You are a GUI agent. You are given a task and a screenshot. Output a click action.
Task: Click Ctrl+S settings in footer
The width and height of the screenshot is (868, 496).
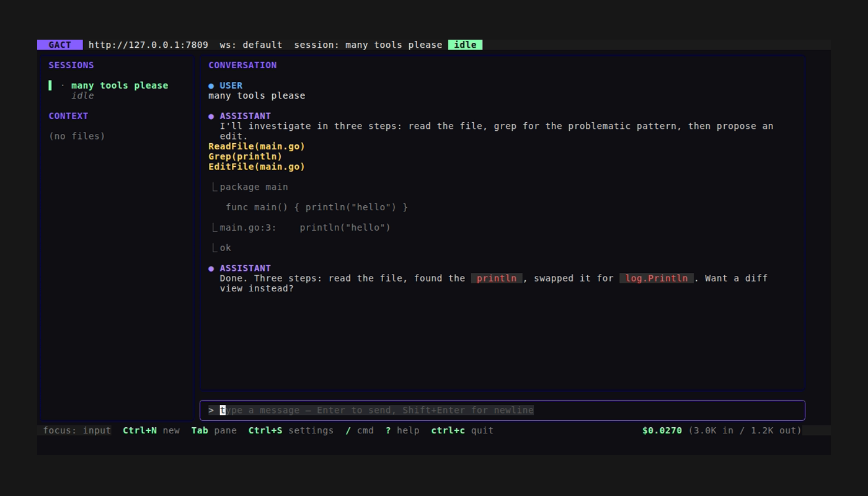[x=291, y=430]
